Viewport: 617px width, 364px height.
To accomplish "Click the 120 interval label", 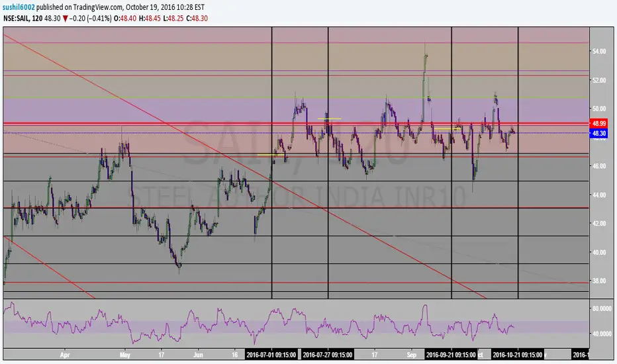I will pyautogui.click(x=37, y=19).
